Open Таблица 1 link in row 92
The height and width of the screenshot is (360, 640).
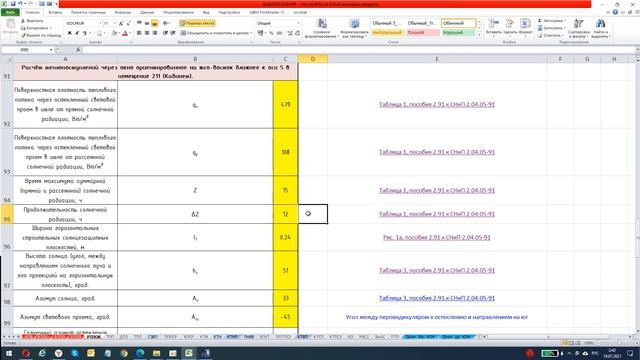click(x=437, y=104)
